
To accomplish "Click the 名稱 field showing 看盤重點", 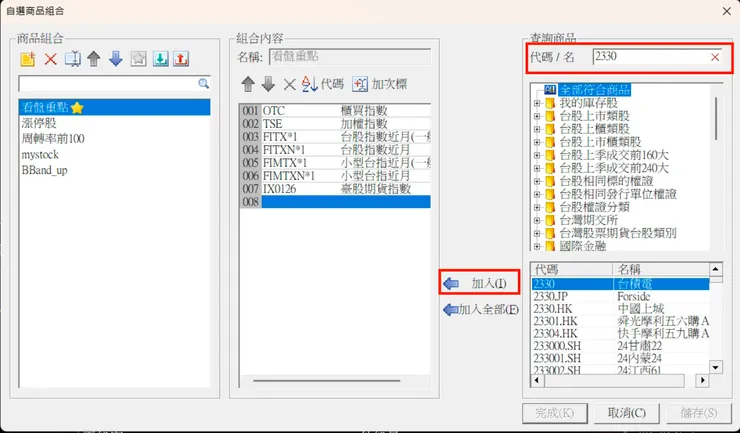I will (350, 57).
